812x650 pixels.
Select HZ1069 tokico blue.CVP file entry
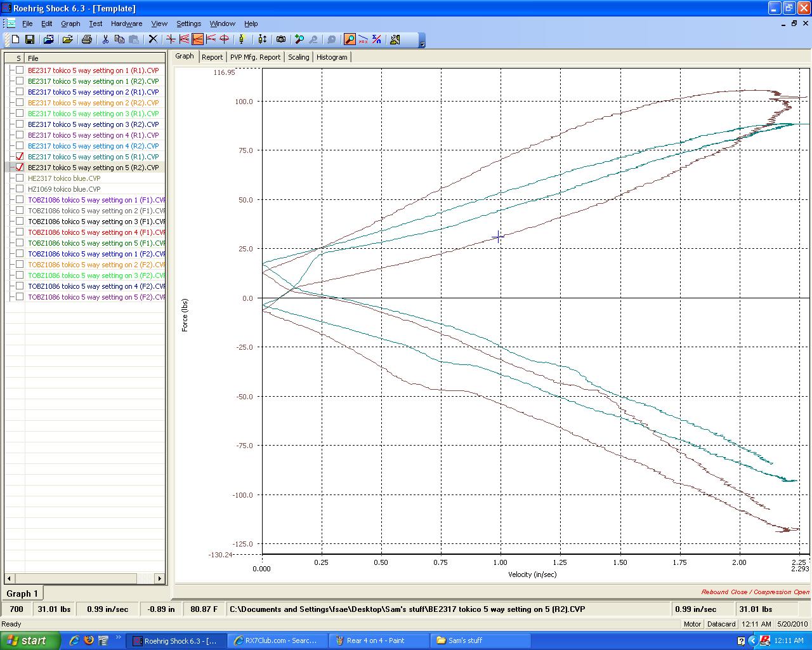(x=64, y=189)
